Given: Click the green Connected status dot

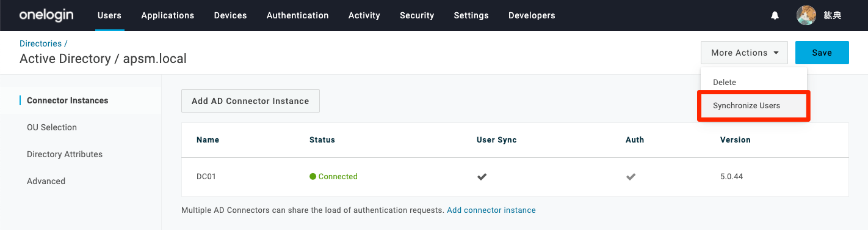Looking at the screenshot, I should pyautogui.click(x=313, y=177).
